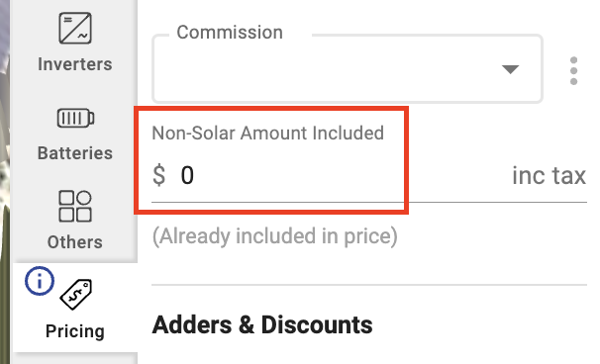Select the Batteries icon in sidebar
This screenshot has height=364, width=600.
[75, 118]
